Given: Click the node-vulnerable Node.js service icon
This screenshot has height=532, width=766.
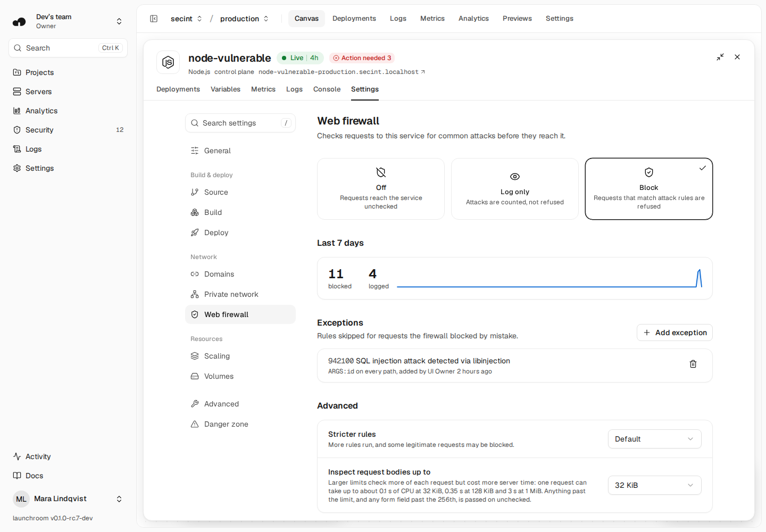Looking at the screenshot, I should [168, 62].
